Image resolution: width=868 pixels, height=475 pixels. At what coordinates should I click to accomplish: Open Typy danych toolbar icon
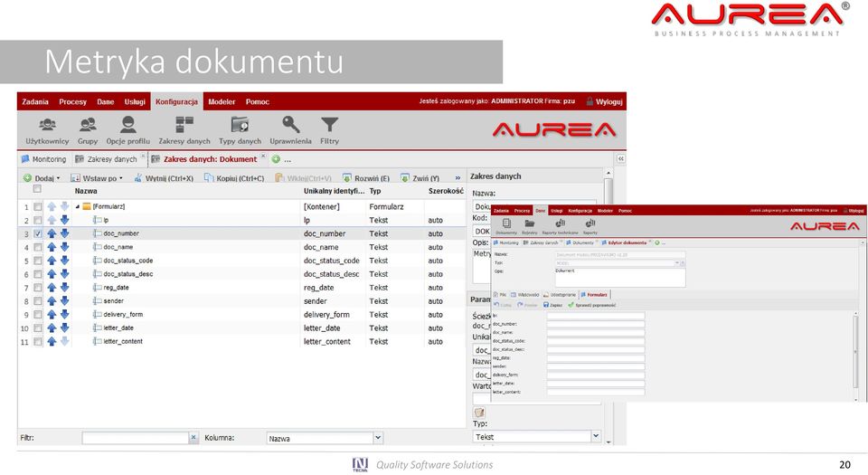(240, 130)
